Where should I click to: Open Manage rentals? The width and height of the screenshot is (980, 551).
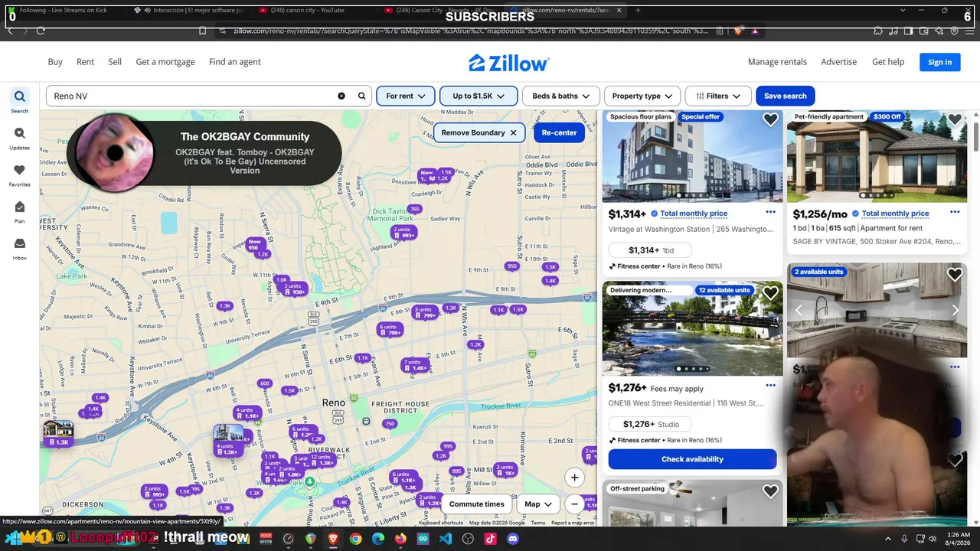[777, 62]
